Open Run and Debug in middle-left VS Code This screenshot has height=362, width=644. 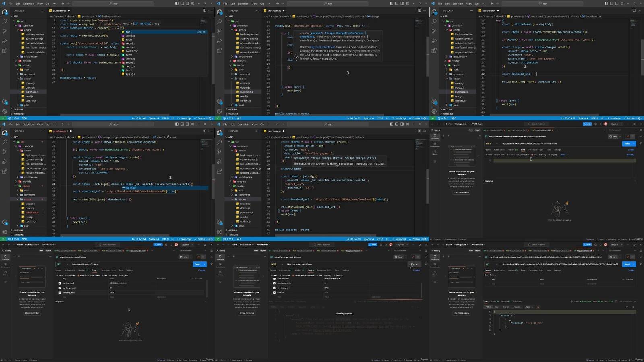(x=5, y=161)
